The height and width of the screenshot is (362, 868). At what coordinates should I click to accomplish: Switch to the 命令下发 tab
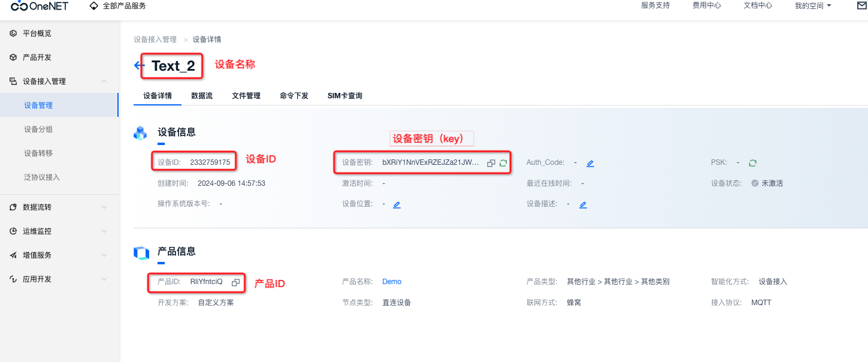pos(294,96)
